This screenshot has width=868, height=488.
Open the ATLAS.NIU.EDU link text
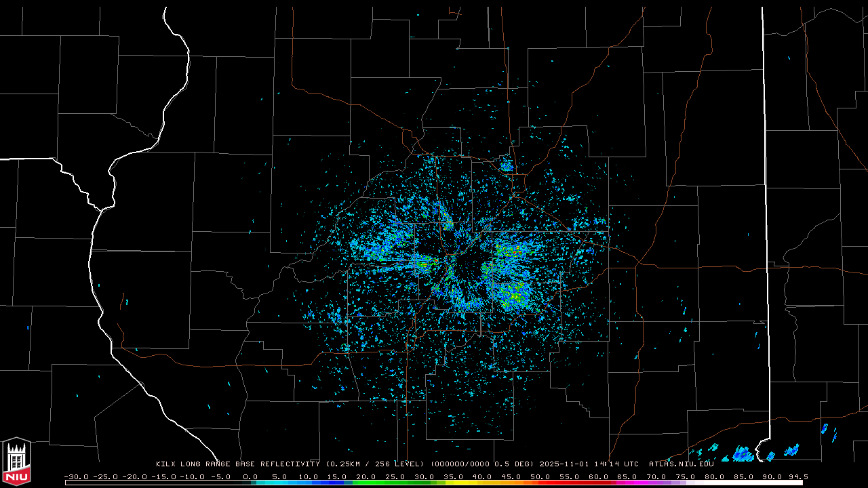681,464
